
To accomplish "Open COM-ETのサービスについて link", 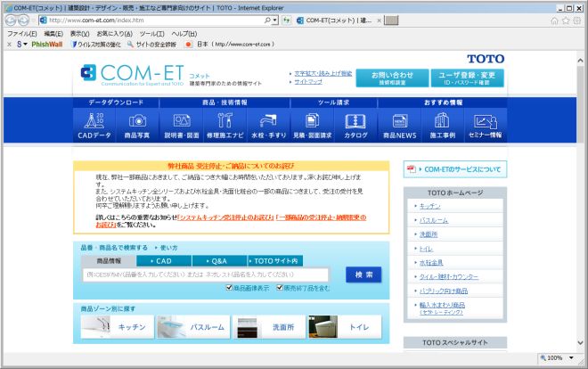I will (455, 169).
